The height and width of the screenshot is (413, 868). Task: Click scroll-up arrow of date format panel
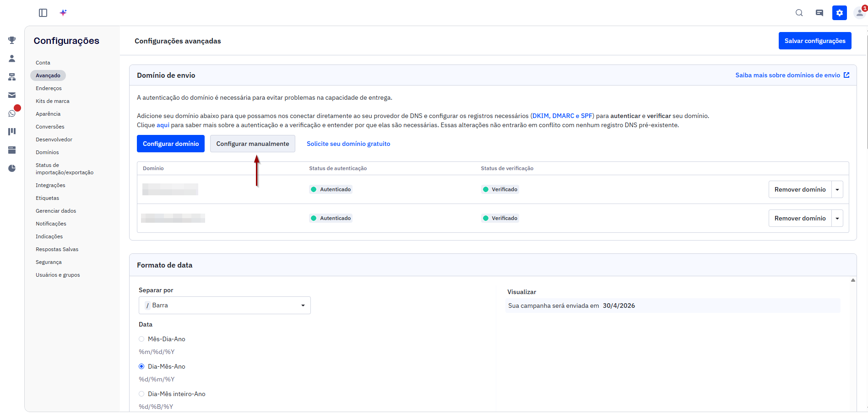click(853, 280)
